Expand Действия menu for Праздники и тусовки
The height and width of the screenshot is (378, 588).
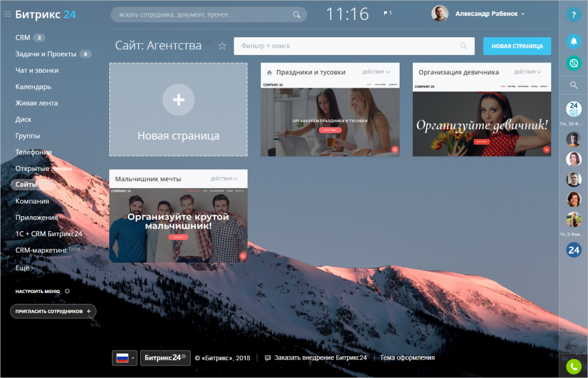pyautogui.click(x=376, y=72)
